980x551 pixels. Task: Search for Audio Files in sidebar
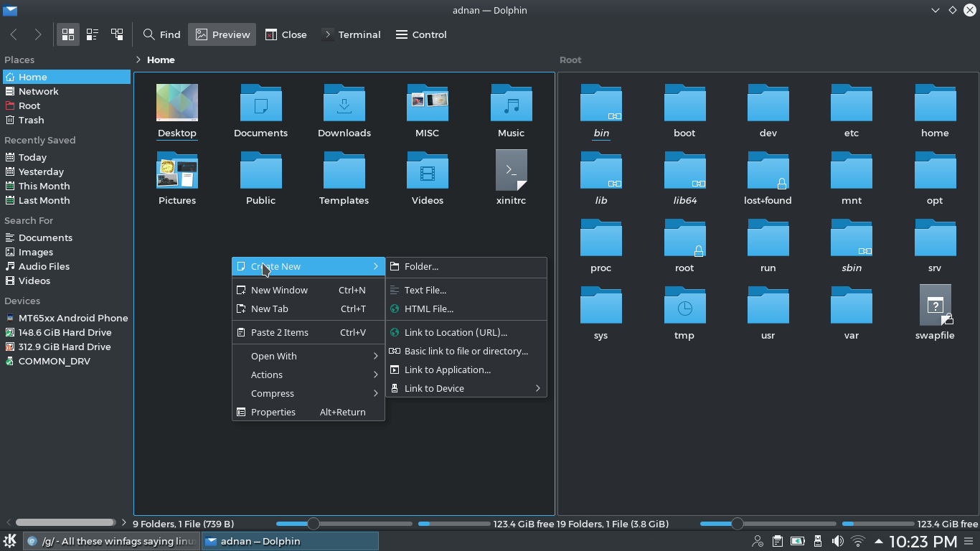[x=66, y=266]
